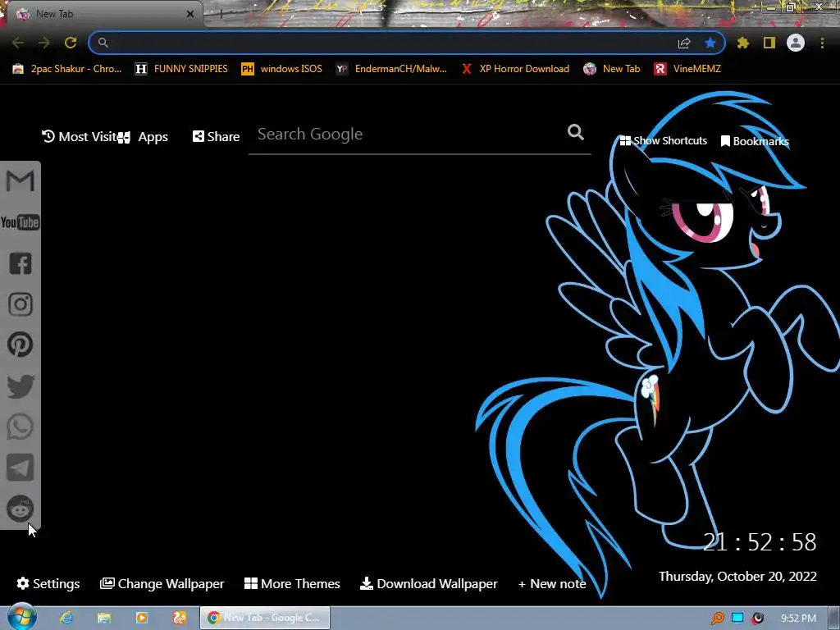The width and height of the screenshot is (840, 630).
Task: Open Windows Explorer taskbar icon
Action: point(103,618)
